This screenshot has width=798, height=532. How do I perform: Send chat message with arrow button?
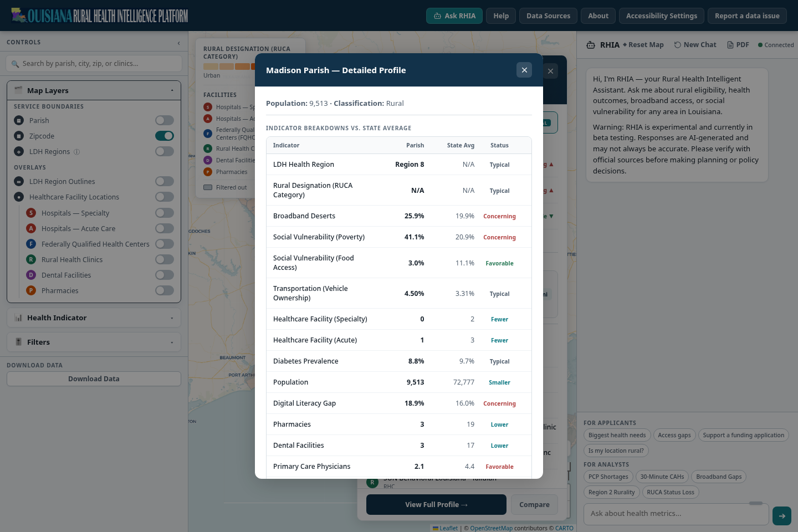[782, 516]
